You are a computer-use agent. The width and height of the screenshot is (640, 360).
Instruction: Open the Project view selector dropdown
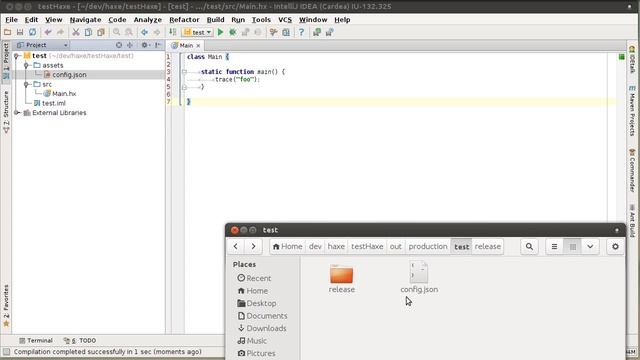[42, 45]
